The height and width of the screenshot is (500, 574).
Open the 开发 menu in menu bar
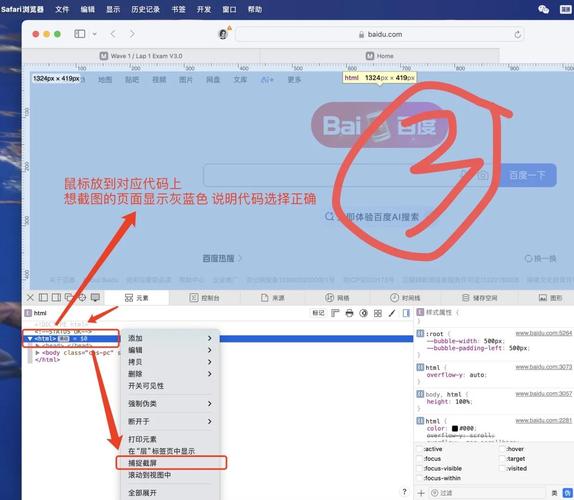point(204,9)
